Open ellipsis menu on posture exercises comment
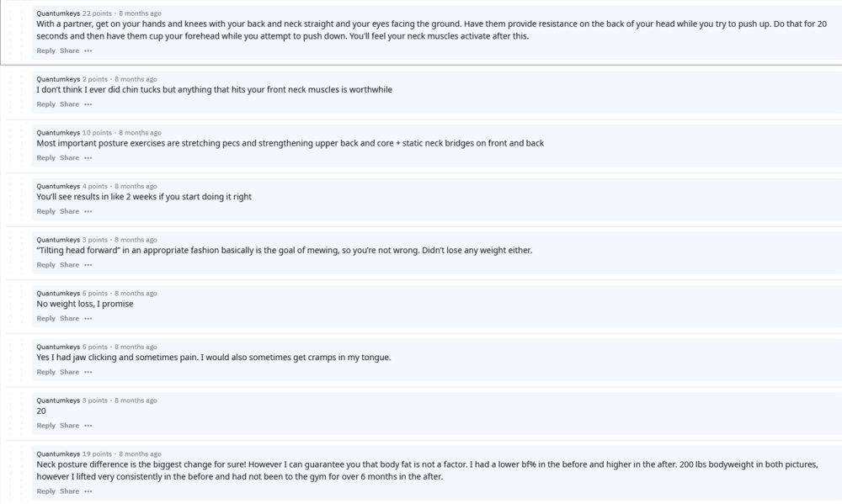 pos(88,158)
